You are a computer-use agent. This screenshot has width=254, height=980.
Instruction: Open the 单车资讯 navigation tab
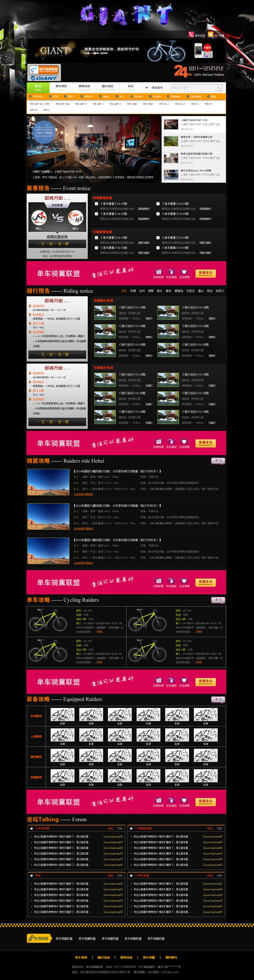point(61,87)
